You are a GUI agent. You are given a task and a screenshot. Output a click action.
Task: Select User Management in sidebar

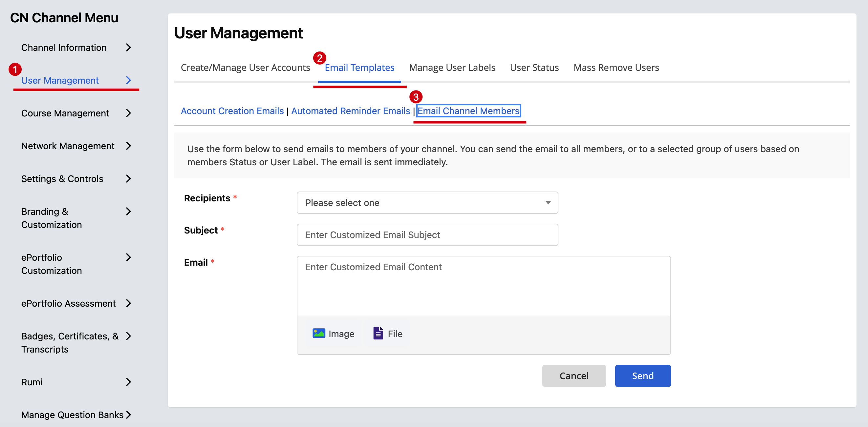point(60,80)
